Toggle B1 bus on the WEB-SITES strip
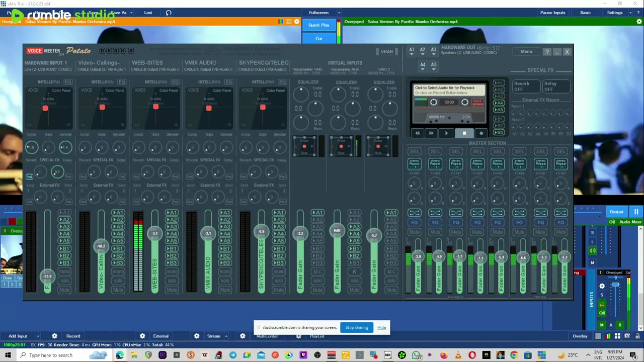This screenshot has height=362, width=644. click(172, 249)
